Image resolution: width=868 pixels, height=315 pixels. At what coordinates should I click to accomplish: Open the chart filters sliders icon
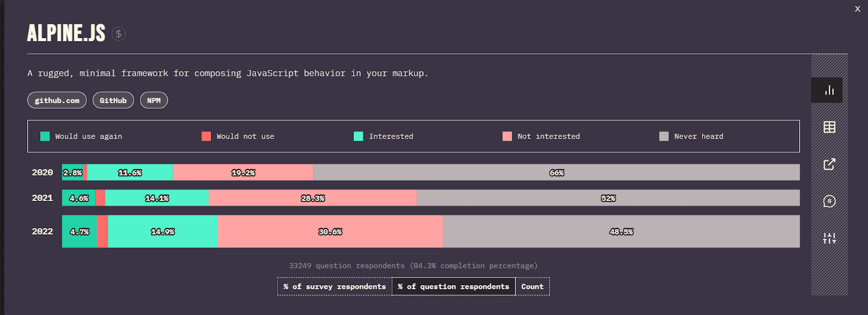(x=829, y=238)
